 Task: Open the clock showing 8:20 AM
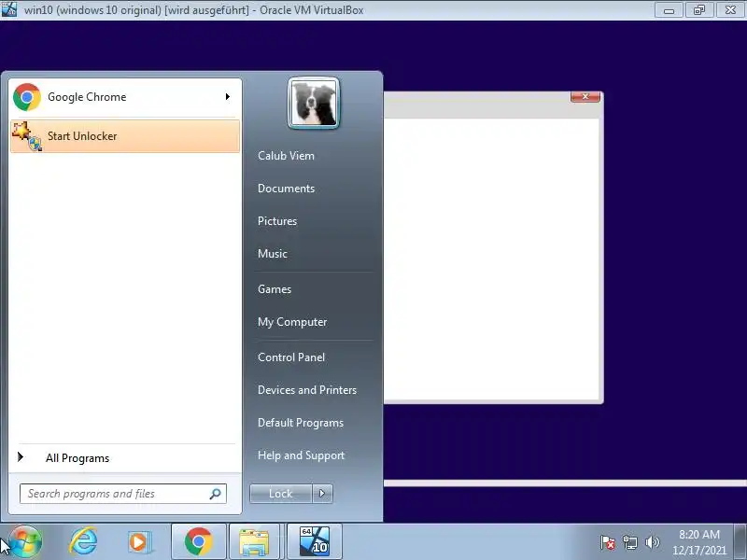tap(698, 542)
